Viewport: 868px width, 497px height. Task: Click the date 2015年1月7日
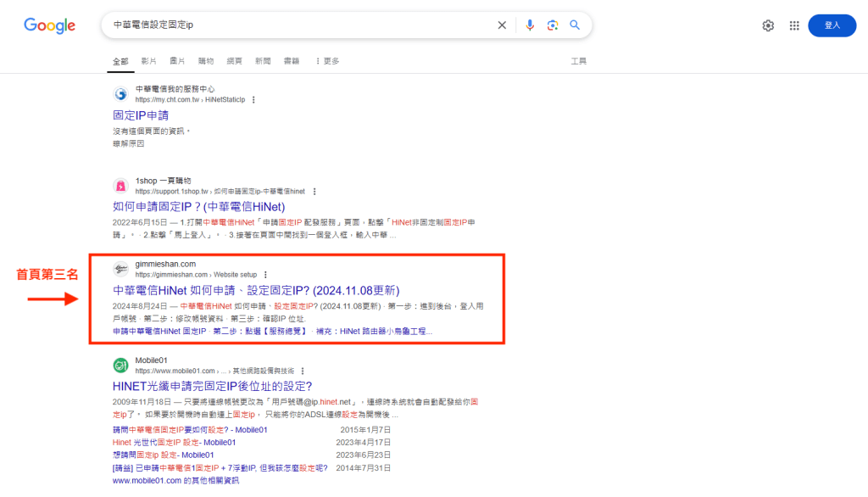click(365, 430)
